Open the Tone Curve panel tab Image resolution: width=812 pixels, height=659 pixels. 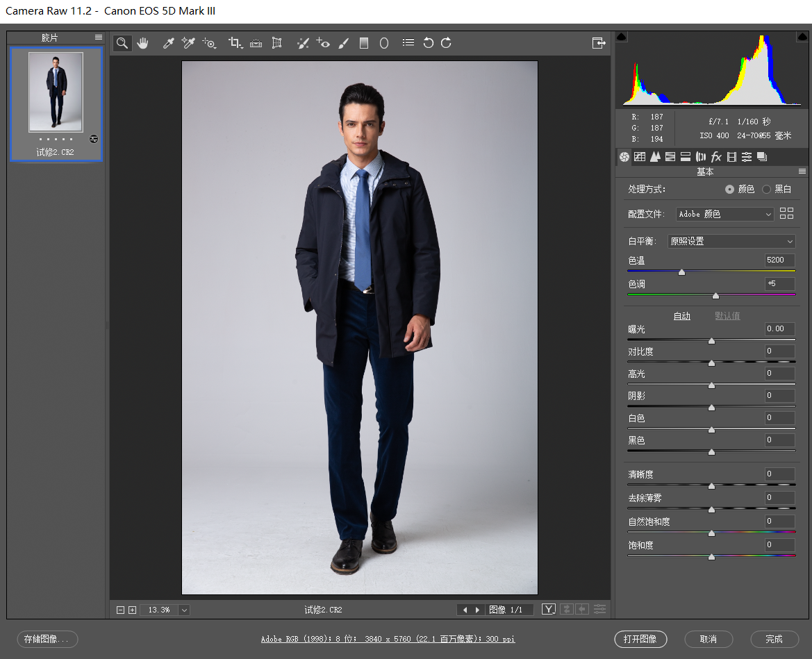pos(640,157)
